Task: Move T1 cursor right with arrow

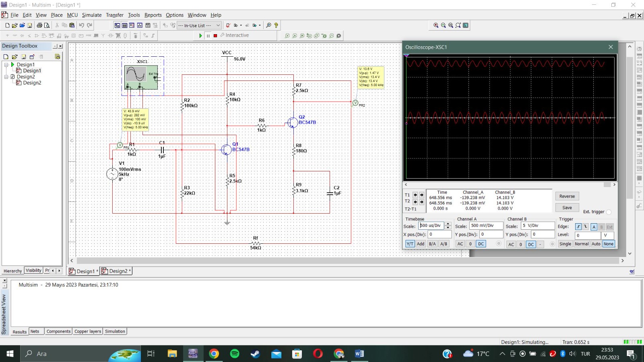Action: coord(422,195)
